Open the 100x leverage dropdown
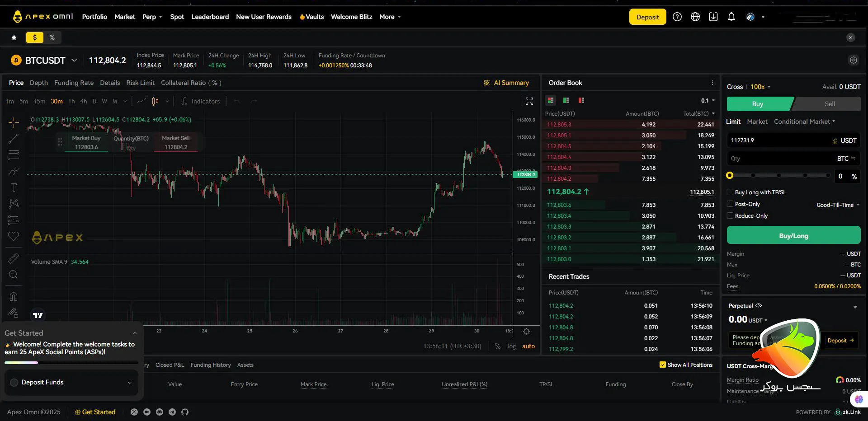The height and width of the screenshot is (421, 868). coord(760,87)
